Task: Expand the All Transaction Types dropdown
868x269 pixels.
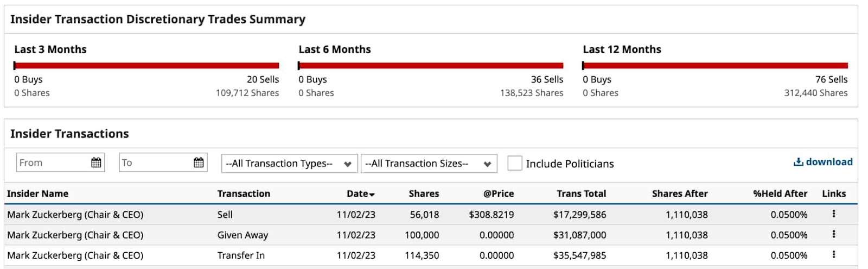Action: click(289, 164)
